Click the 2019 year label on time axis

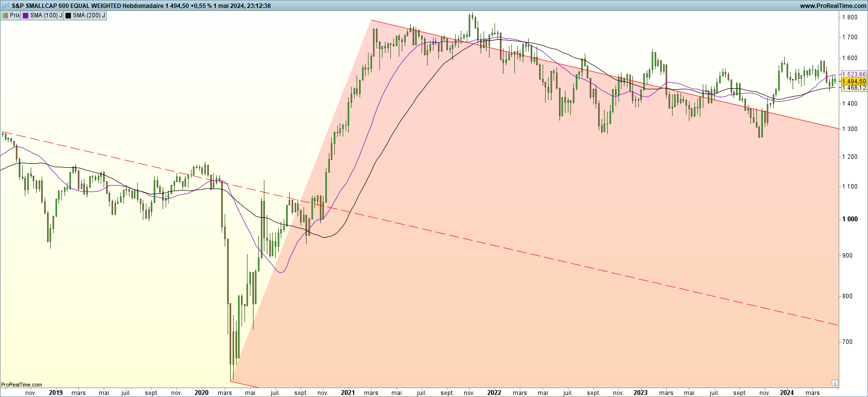[x=56, y=393]
